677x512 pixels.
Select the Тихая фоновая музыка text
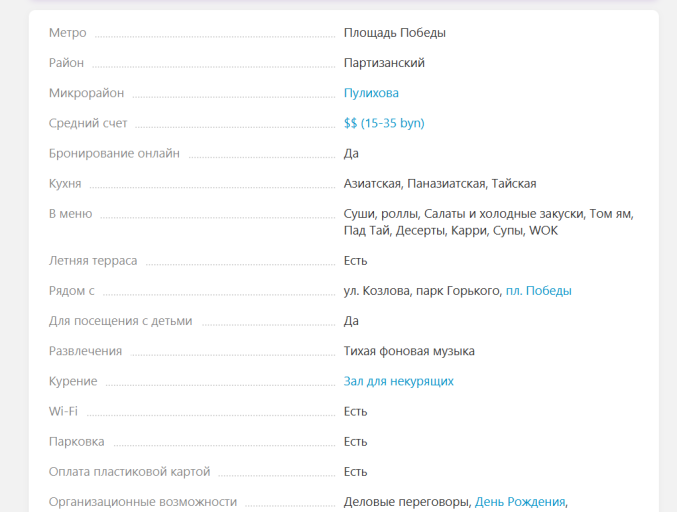coord(409,351)
